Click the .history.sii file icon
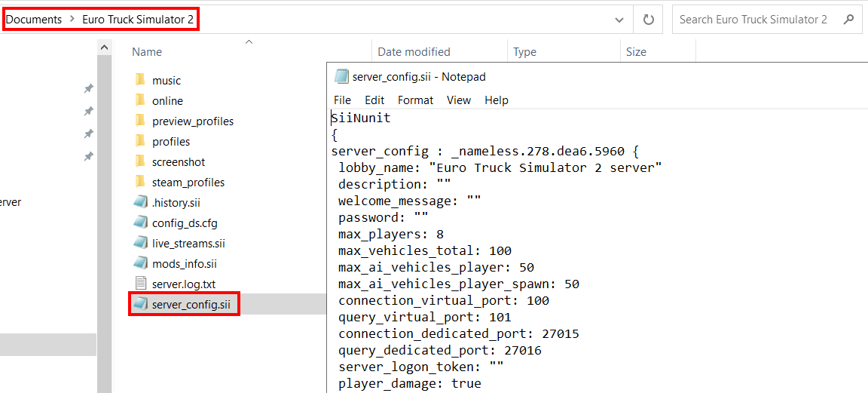This screenshot has width=868, height=393. click(141, 202)
